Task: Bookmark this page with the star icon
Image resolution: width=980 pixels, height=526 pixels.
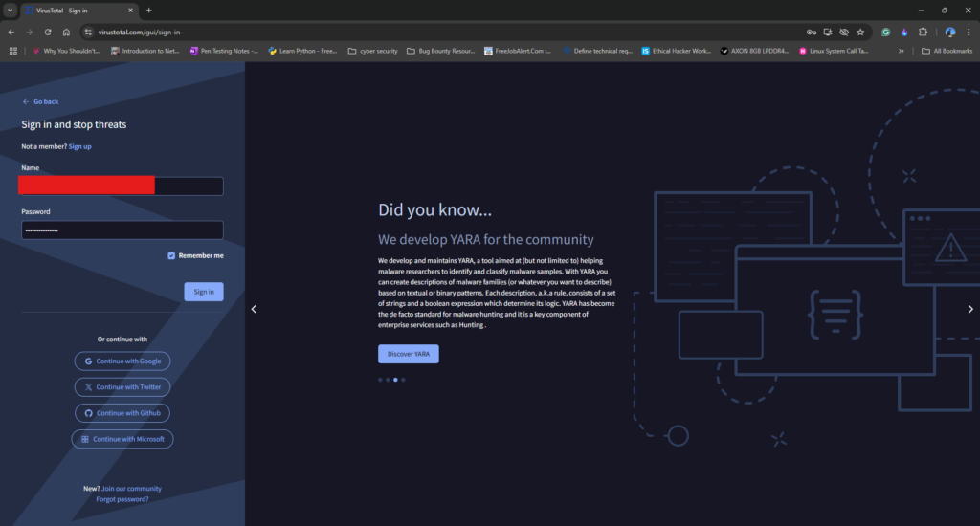Action: click(860, 32)
